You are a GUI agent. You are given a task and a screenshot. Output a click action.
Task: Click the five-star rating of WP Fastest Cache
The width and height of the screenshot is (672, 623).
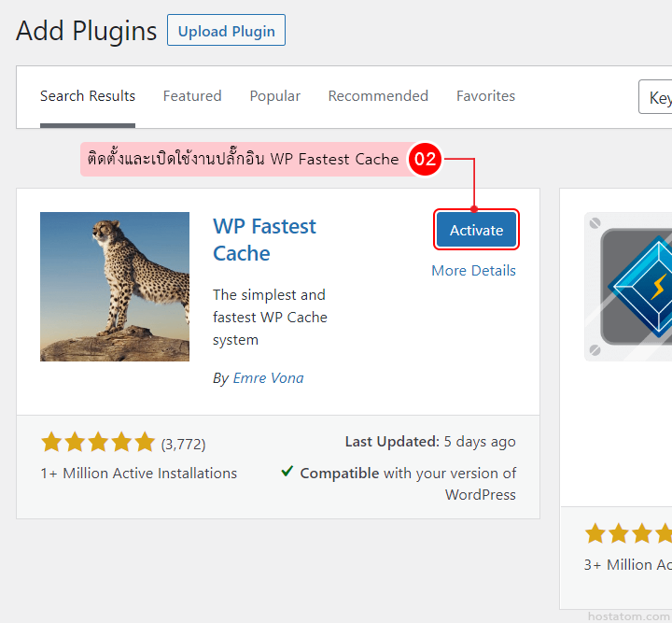(x=97, y=443)
